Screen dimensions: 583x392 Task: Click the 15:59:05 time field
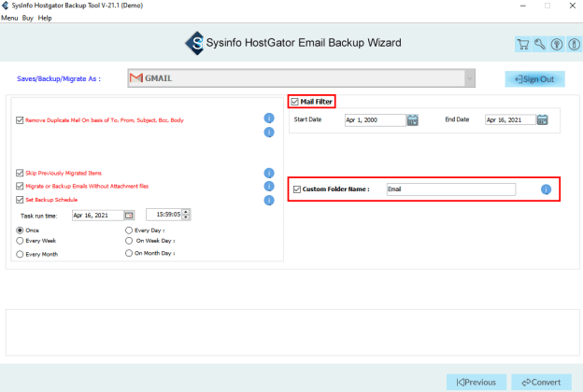pyautogui.click(x=164, y=215)
